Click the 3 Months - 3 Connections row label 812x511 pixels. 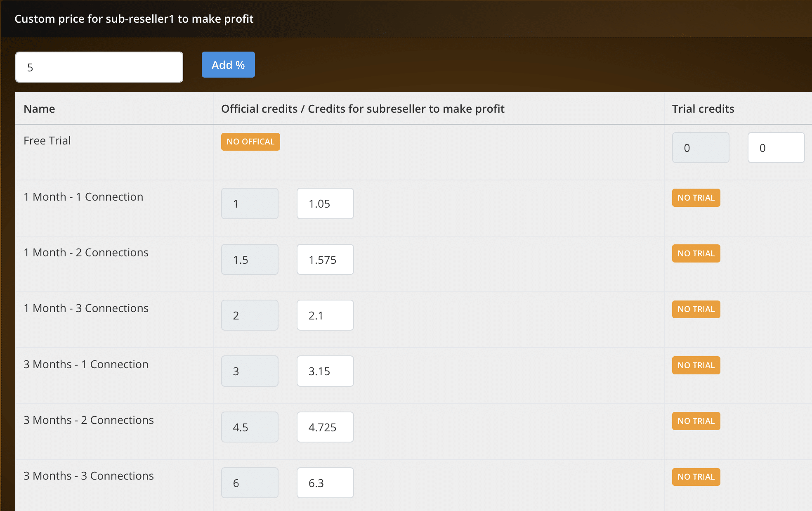pos(89,476)
